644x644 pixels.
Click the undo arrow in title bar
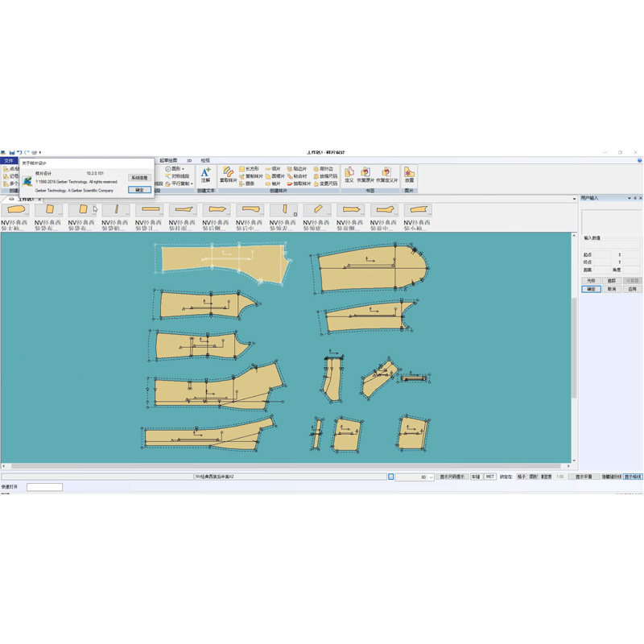19,152
